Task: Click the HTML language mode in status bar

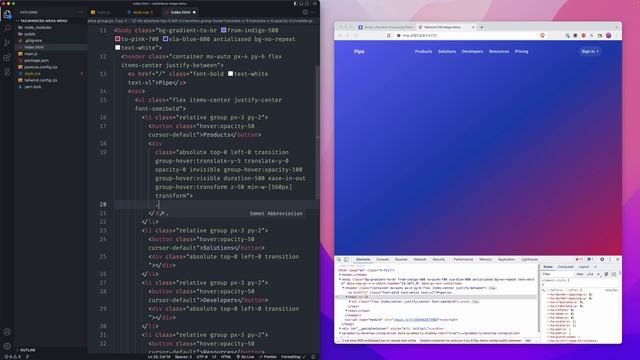Action: pyautogui.click(x=226, y=357)
